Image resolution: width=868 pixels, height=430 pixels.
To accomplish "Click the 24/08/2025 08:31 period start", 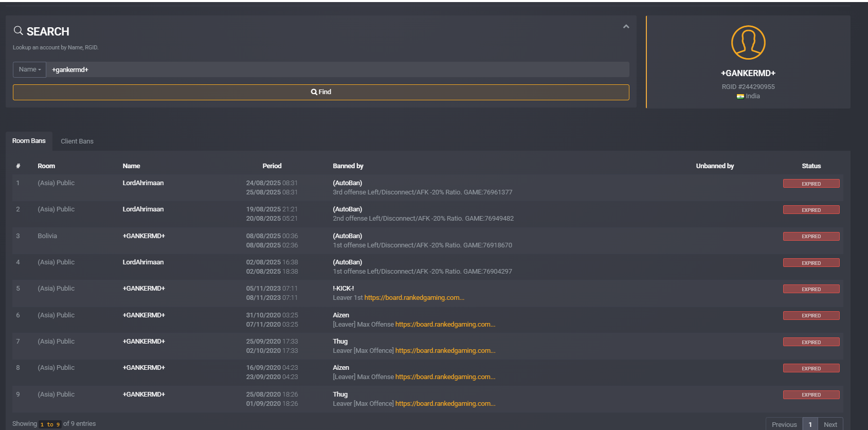I will 272,183.
